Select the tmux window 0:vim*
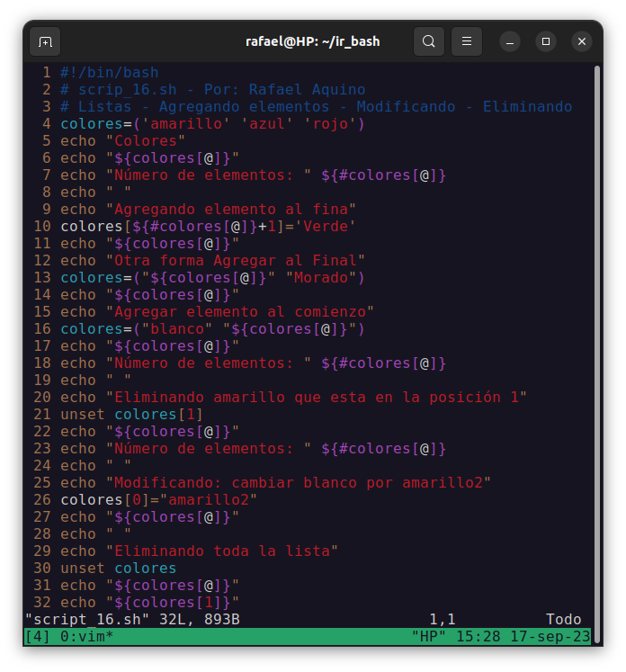This screenshot has width=626, height=672. (x=87, y=637)
